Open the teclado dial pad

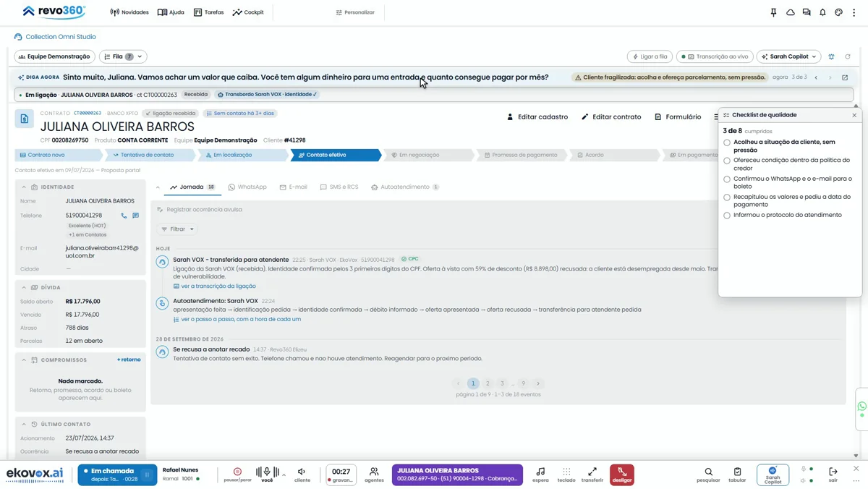[x=566, y=475]
